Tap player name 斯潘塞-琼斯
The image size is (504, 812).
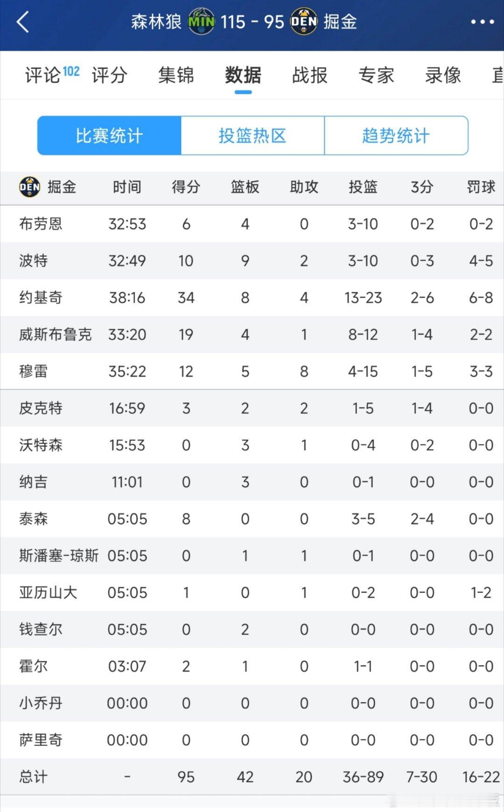pyautogui.click(x=59, y=556)
